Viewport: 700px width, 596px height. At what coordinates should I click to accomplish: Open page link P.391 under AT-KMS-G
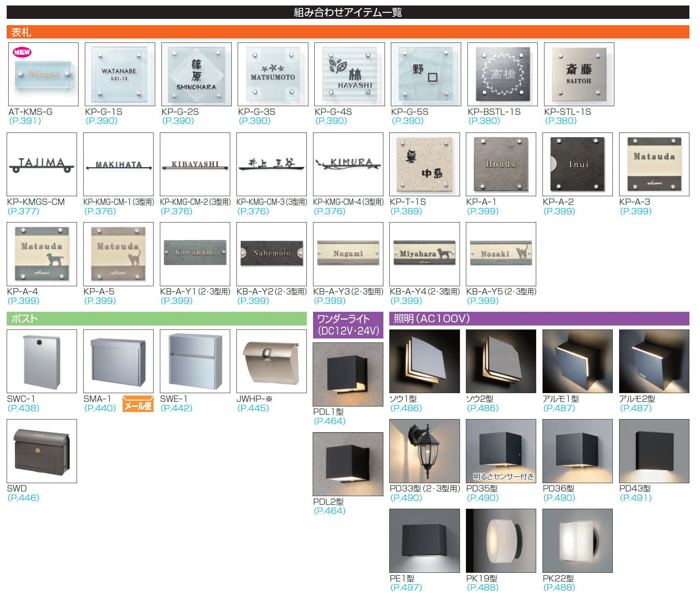(25, 121)
